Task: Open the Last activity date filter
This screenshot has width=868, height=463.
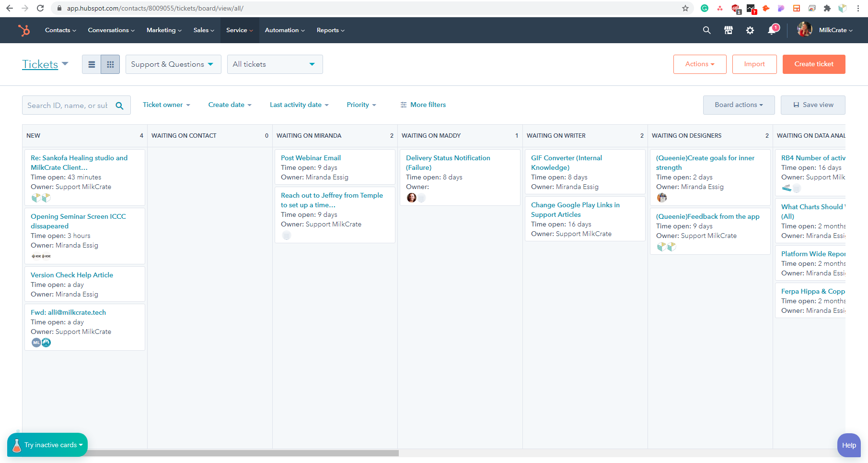Action: tap(299, 105)
